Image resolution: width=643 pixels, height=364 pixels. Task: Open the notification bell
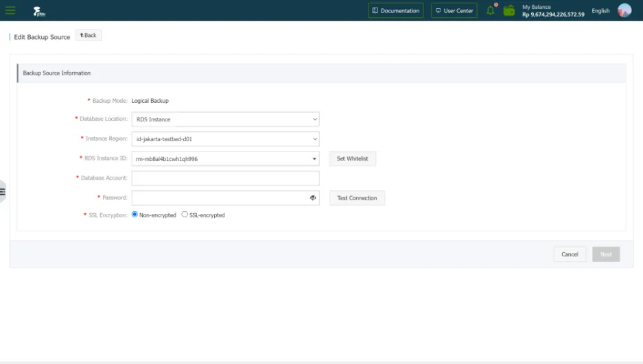(x=491, y=10)
